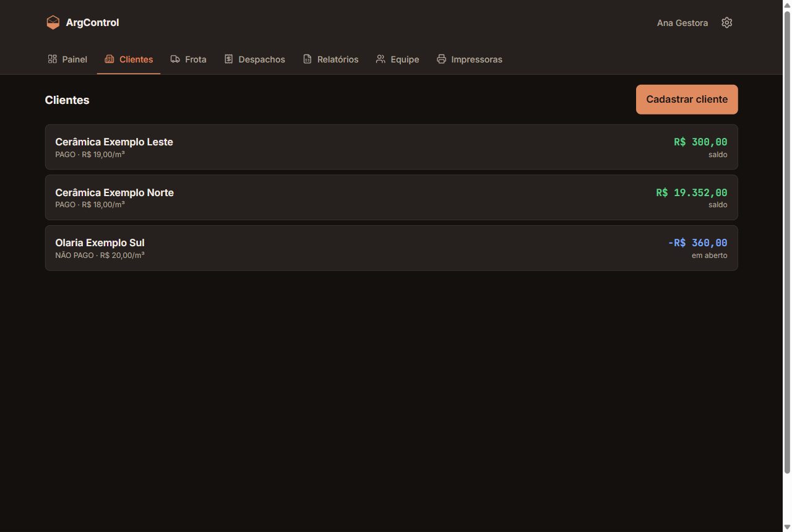
Task: Click the Frota truck icon
Action: 175,59
